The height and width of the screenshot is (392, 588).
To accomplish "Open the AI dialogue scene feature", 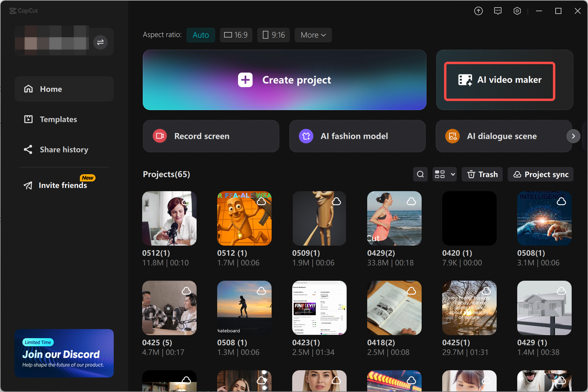I will [x=501, y=136].
